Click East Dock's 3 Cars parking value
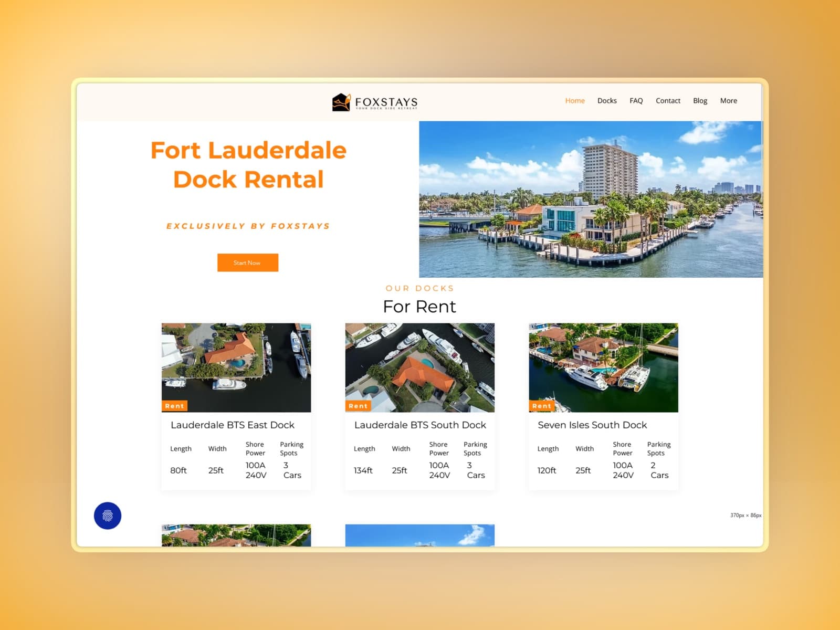The height and width of the screenshot is (630, 840). [x=292, y=470]
